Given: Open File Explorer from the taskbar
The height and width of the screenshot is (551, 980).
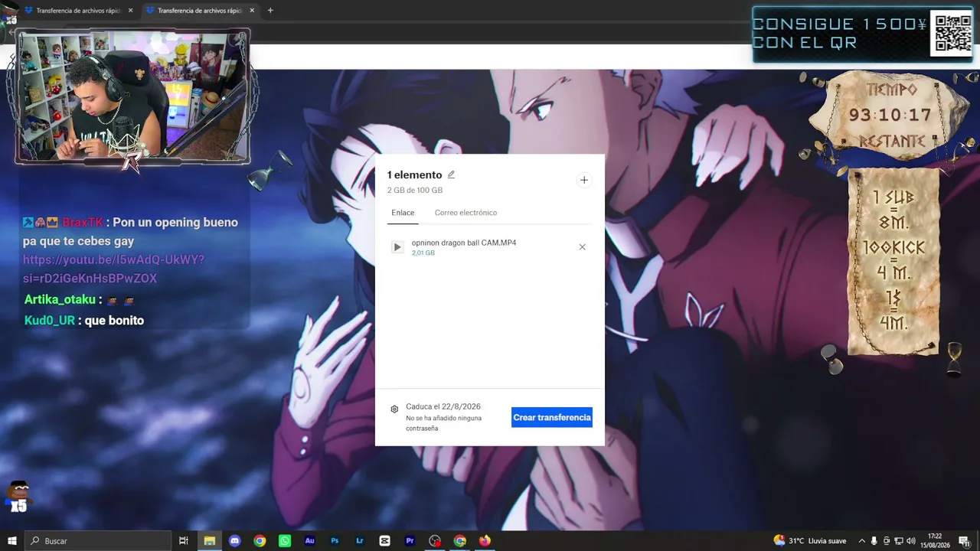Looking at the screenshot, I should [209, 541].
